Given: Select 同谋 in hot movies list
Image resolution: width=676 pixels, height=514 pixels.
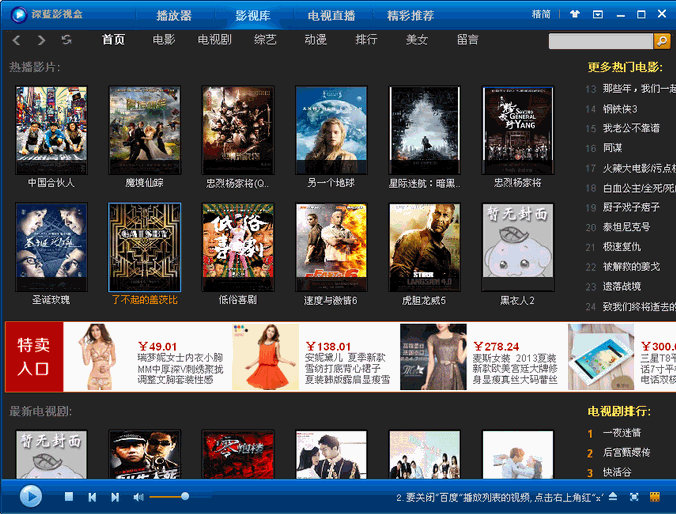Looking at the screenshot, I should (x=613, y=148).
